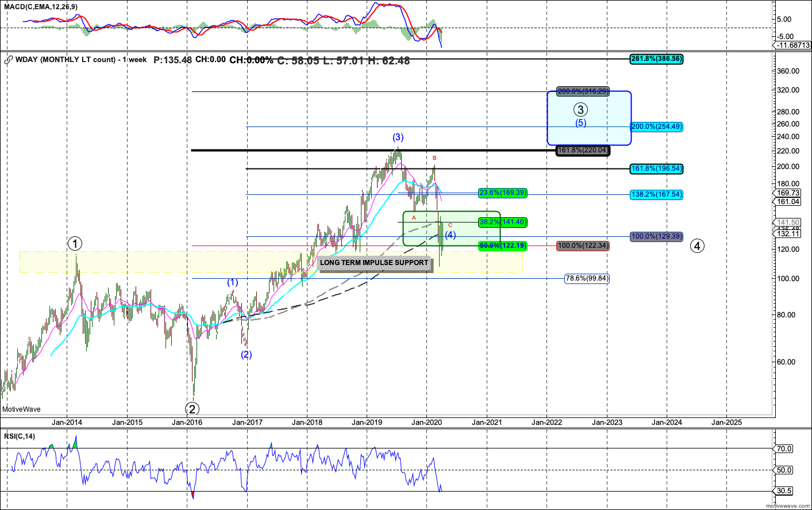The height and width of the screenshot is (510, 812).
Task: Click the WDAY (MONTHLY LT count) chart title
Action: 81,60
